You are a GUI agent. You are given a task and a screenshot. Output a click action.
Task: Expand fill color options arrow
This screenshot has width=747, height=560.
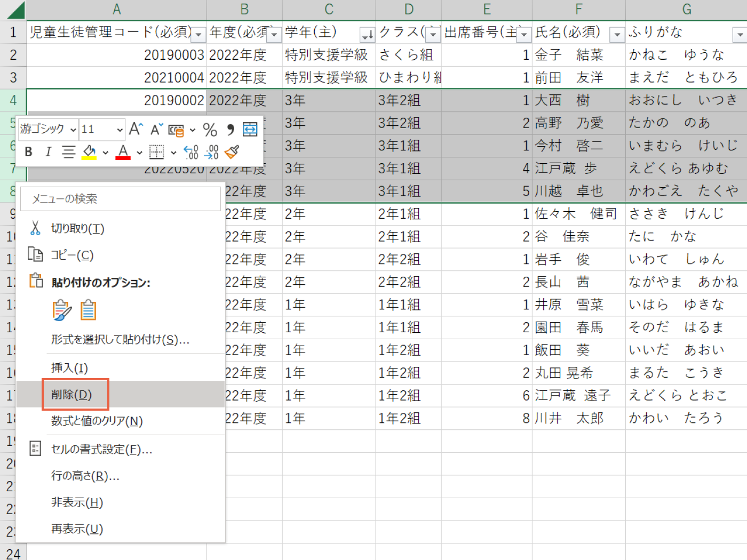pyautogui.click(x=106, y=153)
